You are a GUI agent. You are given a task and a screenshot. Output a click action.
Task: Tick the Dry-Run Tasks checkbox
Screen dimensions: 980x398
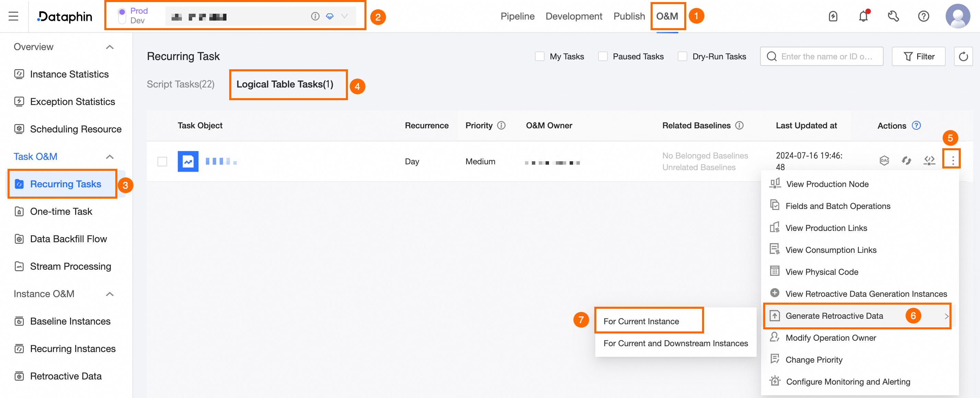point(682,57)
